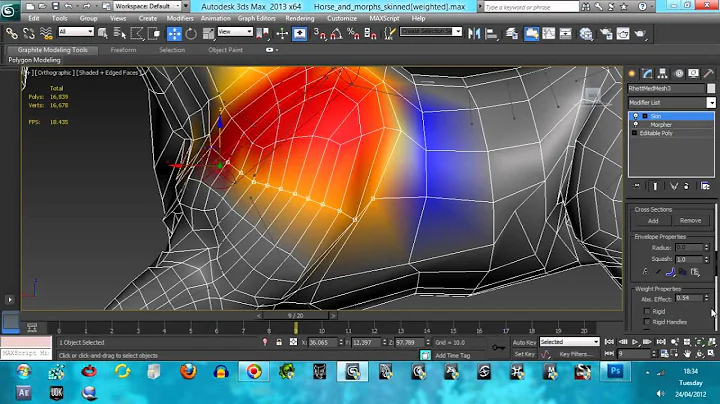Open the Key Filters dialog

coord(576,354)
